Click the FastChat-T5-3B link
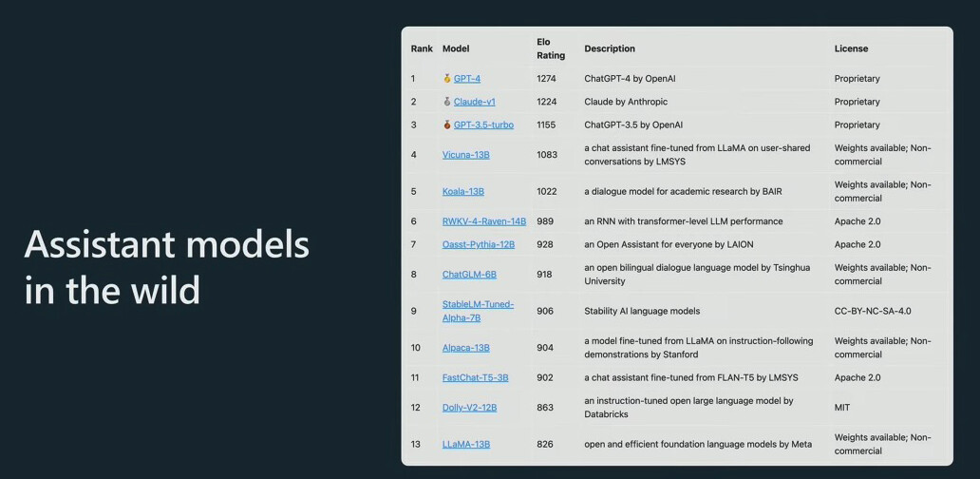Viewport: 980px width, 479px height. pos(476,377)
